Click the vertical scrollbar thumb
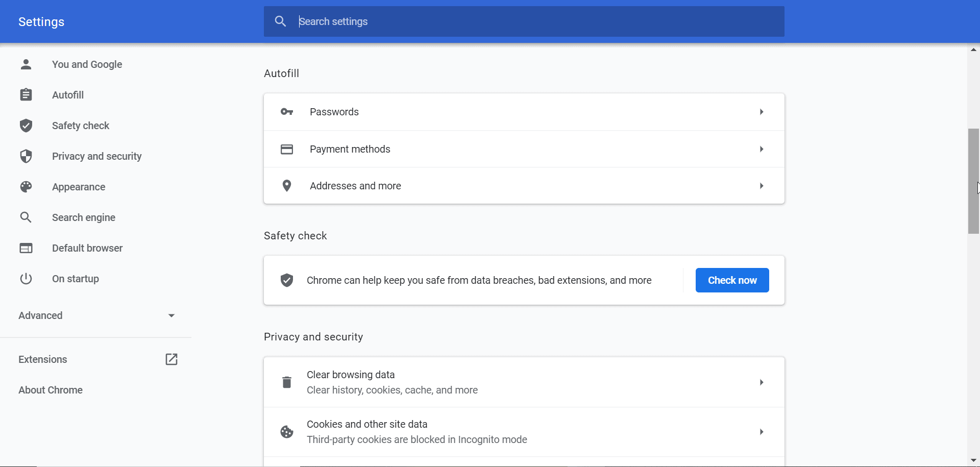980x467 pixels. (973, 181)
